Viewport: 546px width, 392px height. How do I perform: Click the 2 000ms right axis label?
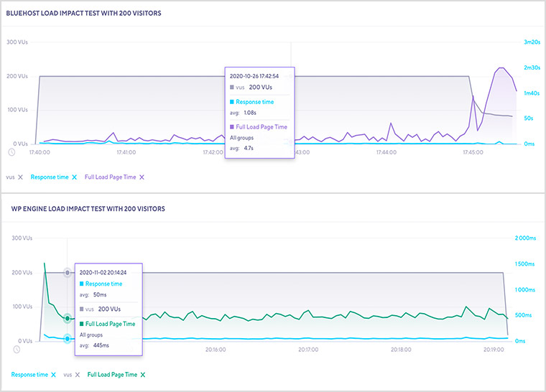(x=525, y=238)
